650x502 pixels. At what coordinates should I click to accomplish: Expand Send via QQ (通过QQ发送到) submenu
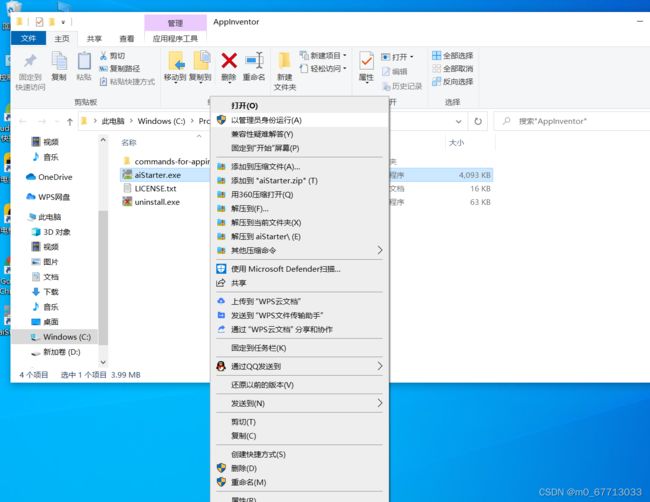[x=299, y=366]
